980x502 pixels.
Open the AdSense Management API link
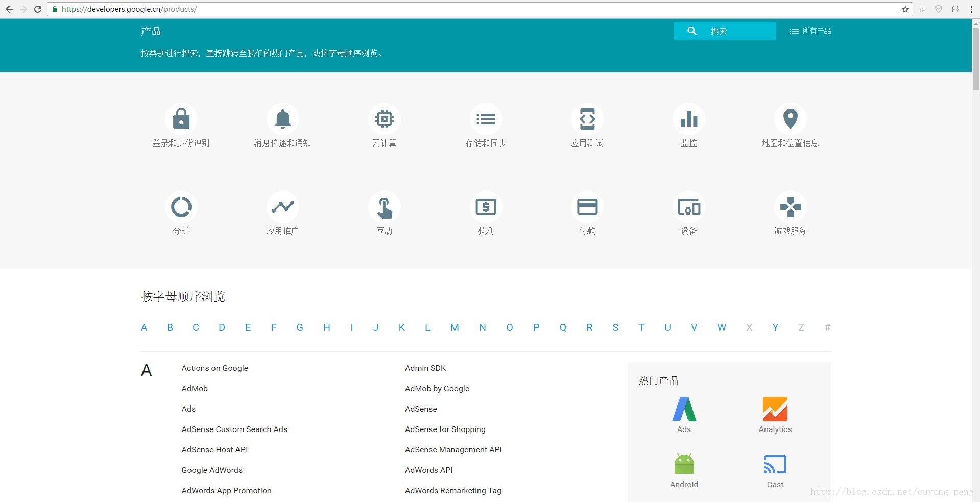coord(453,450)
